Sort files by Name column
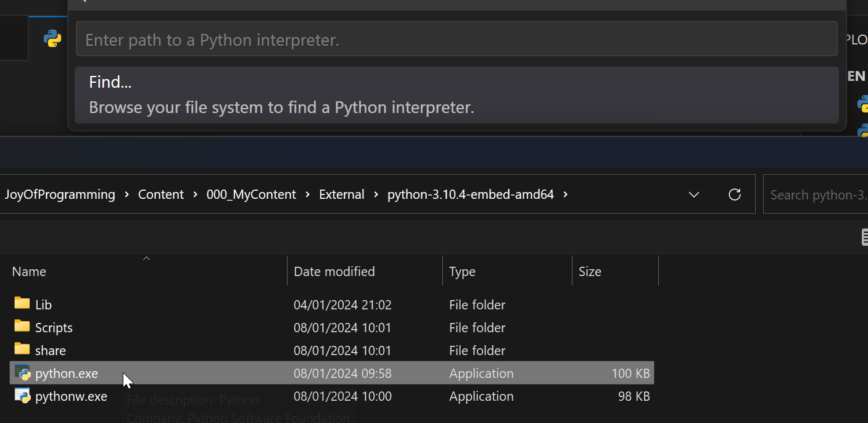The height and width of the screenshot is (423, 868). [x=29, y=272]
